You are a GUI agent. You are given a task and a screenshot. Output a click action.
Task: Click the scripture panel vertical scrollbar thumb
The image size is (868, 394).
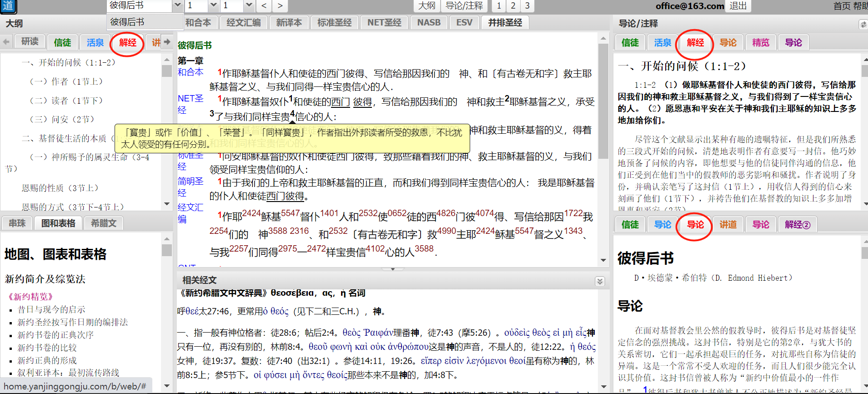point(603,100)
